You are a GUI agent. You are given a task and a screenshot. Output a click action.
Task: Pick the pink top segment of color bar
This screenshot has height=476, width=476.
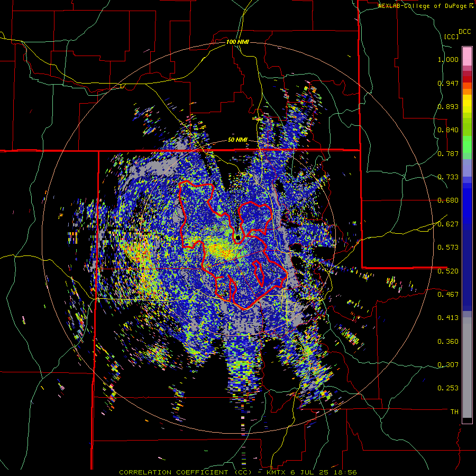(x=467, y=56)
